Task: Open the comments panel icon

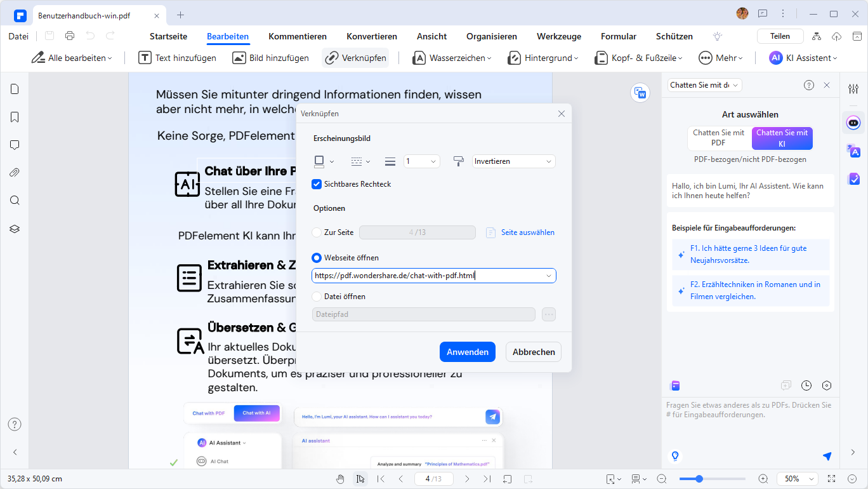Action: pyautogui.click(x=15, y=145)
